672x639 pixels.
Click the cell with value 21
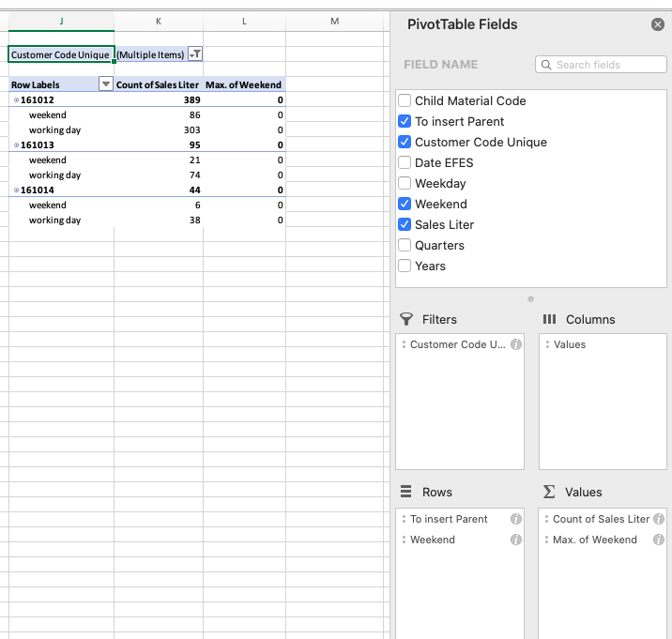pyautogui.click(x=159, y=160)
